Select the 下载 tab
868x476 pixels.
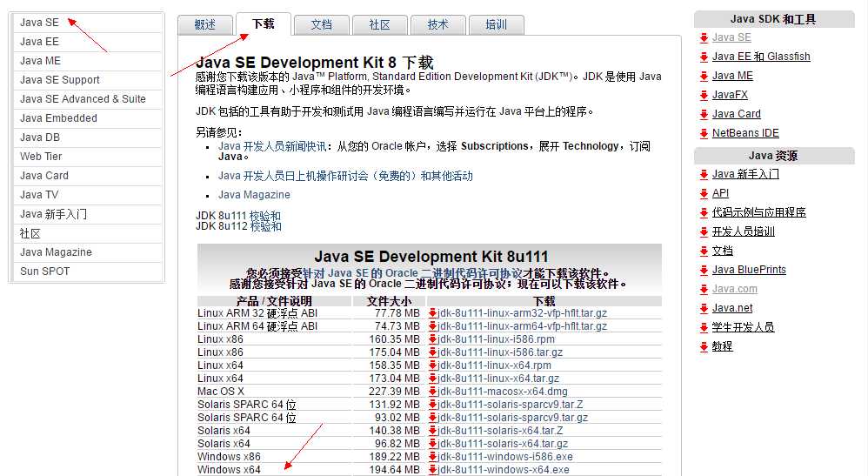[264, 24]
